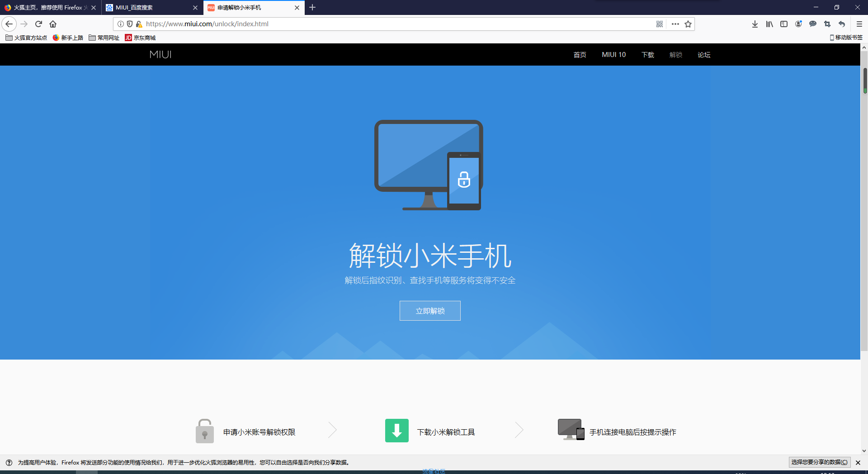Click the scrollbar up arrow
Screen dimensions: 868x474
click(x=864, y=47)
